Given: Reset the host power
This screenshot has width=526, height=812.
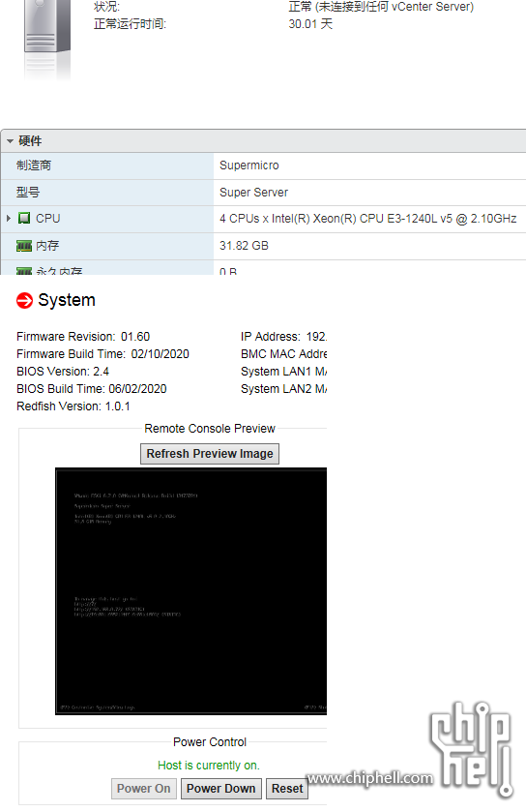Looking at the screenshot, I should [287, 789].
